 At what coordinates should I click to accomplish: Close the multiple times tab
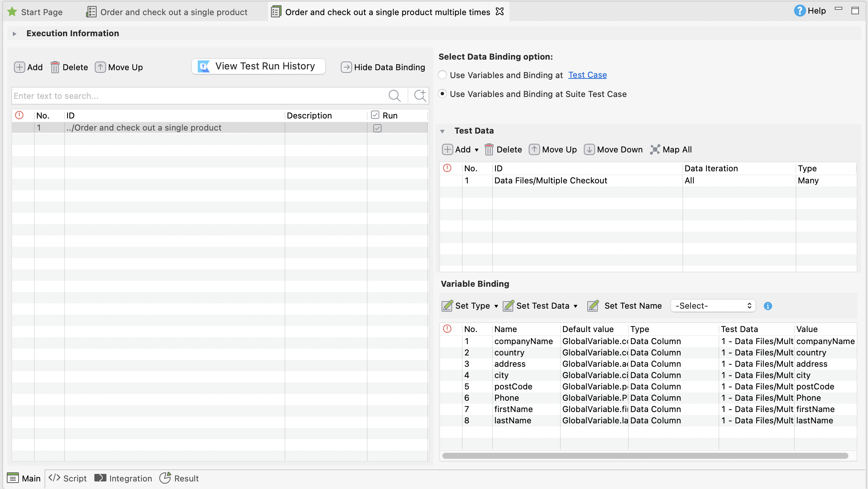500,12
